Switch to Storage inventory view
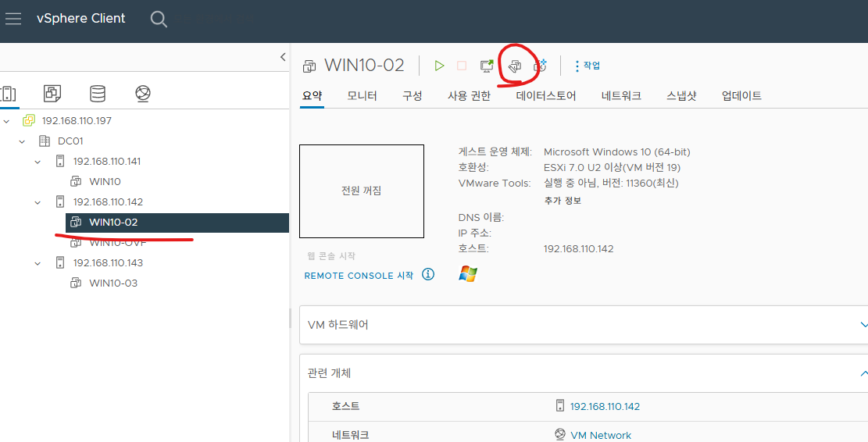Image resolution: width=868 pixels, height=442 pixels. point(98,94)
